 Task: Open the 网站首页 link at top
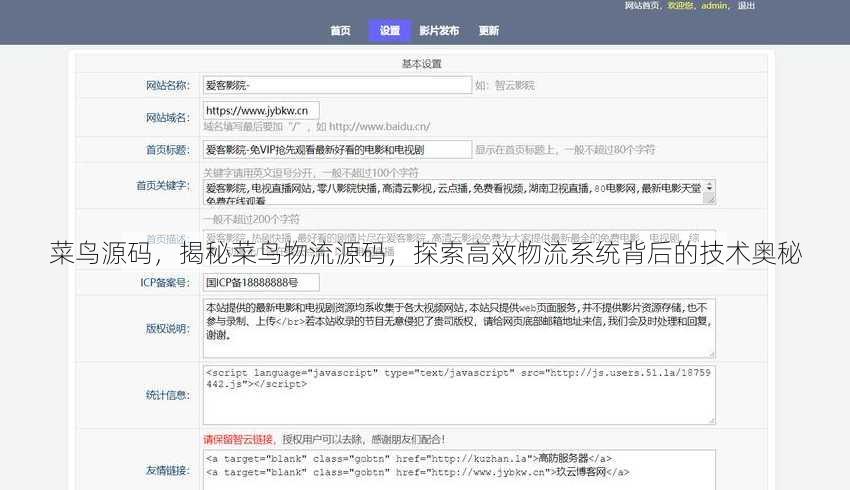click(642, 5)
